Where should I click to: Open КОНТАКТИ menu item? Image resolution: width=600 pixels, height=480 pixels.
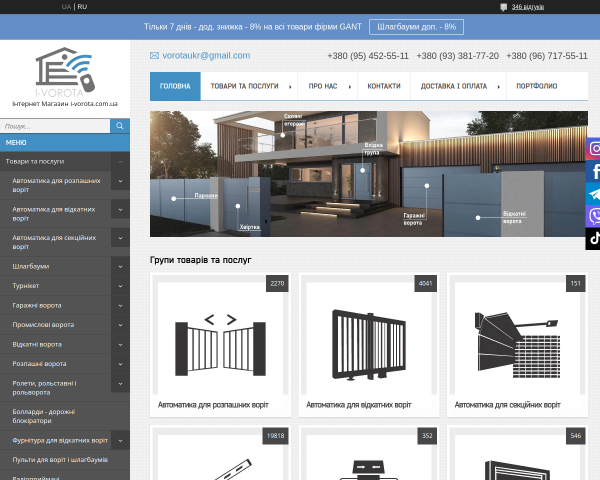pos(384,86)
